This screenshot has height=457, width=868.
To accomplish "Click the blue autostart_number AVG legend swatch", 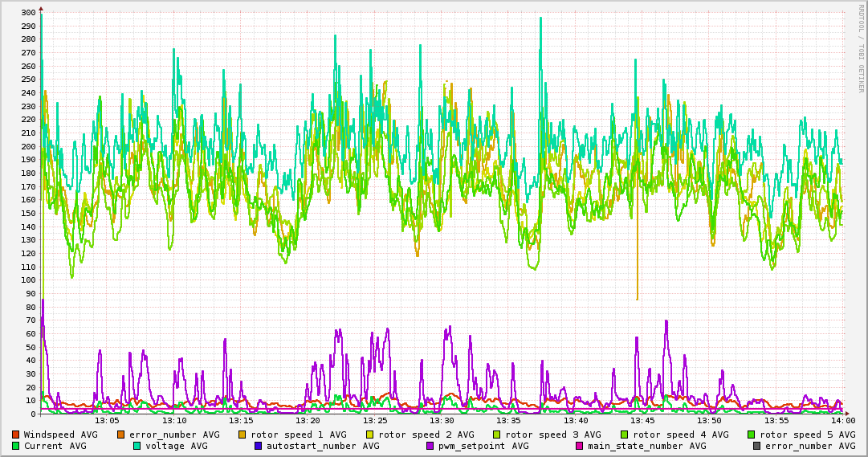I will pos(259,446).
